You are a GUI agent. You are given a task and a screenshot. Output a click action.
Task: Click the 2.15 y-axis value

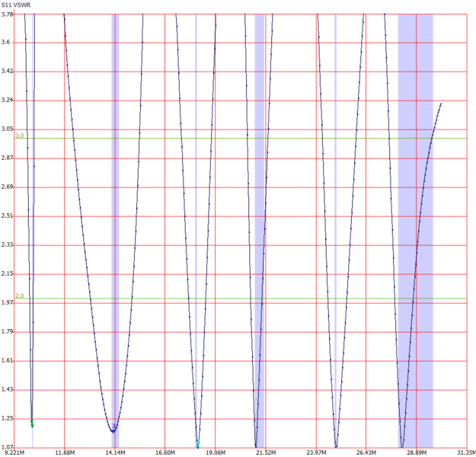[8, 273]
